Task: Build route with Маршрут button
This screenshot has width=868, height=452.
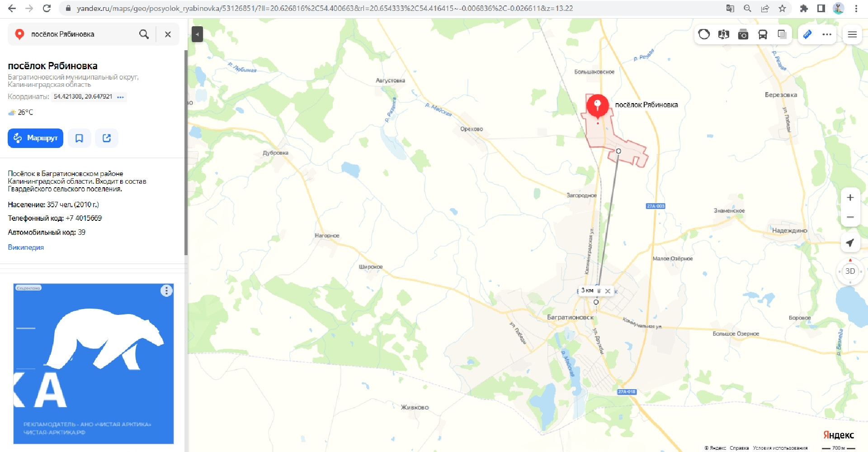Action: [35, 138]
